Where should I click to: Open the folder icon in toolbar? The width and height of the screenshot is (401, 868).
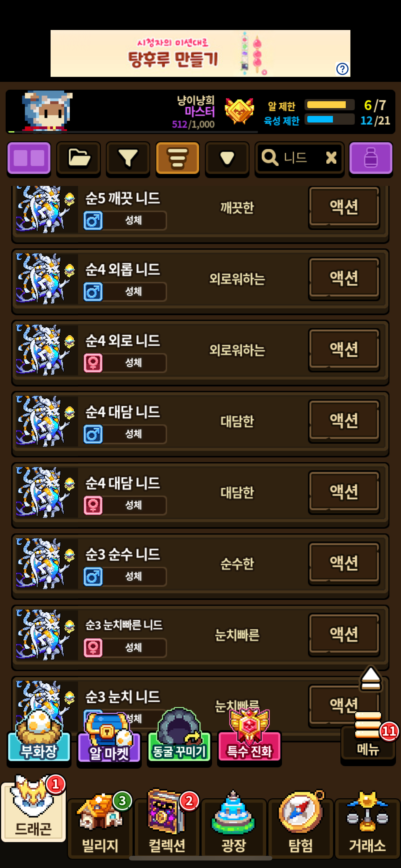tap(78, 158)
